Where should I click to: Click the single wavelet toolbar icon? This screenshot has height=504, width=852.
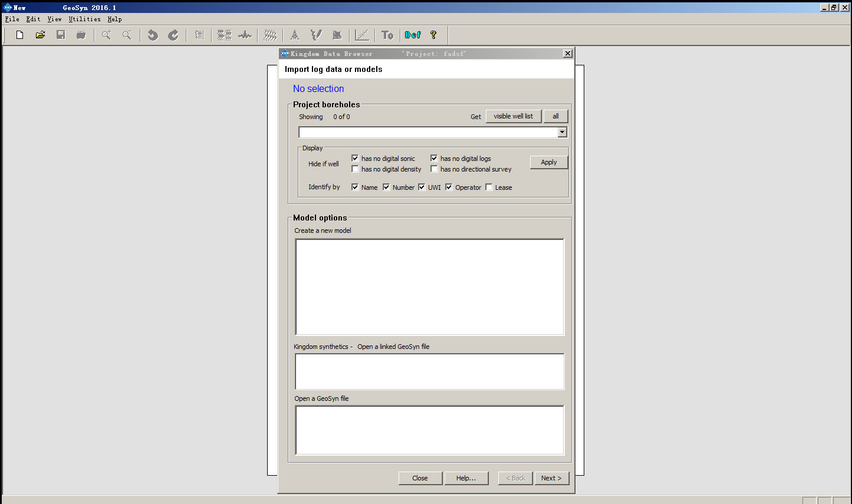tap(245, 35)
